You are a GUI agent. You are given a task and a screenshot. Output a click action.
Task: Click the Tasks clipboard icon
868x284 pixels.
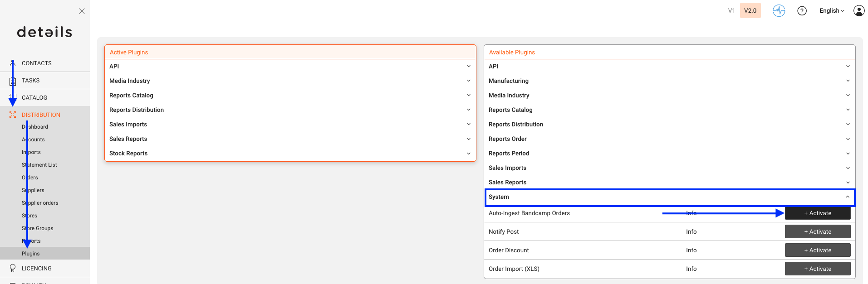(13, 81)
